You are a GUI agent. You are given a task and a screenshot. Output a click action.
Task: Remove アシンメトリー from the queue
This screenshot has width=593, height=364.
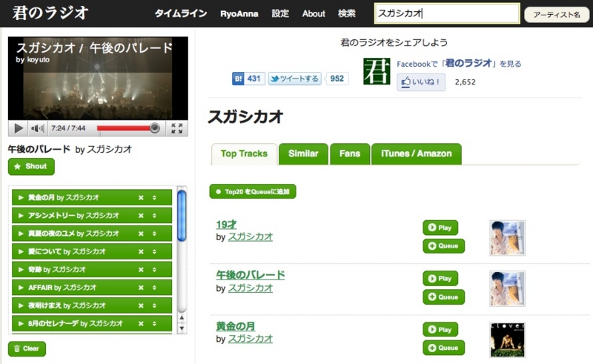pos(141,216)
